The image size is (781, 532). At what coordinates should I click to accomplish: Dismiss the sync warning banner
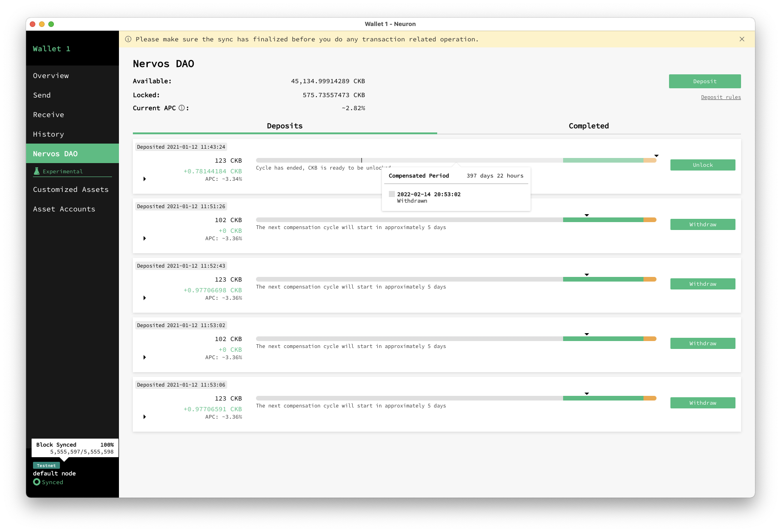coord(742,39)
